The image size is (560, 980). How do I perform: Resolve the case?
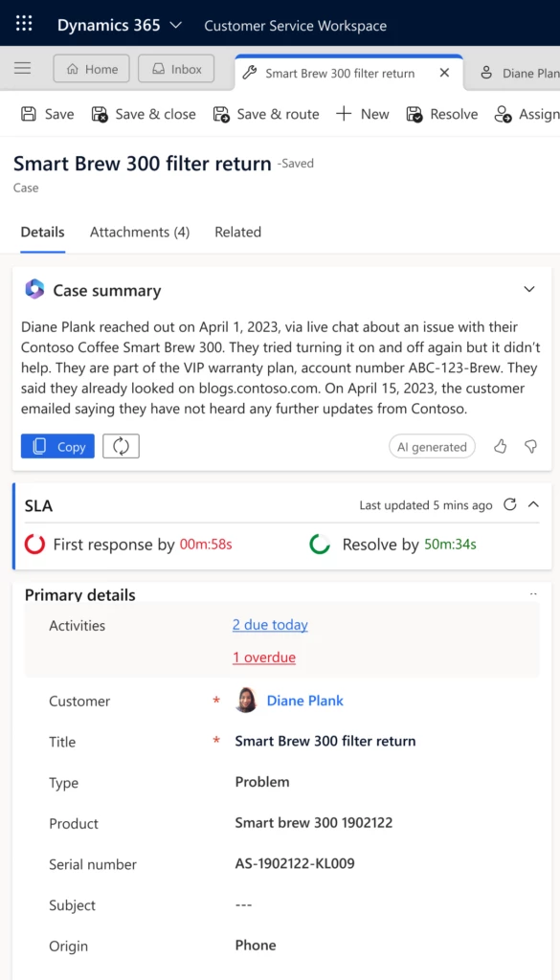click(x=441, y=113)
